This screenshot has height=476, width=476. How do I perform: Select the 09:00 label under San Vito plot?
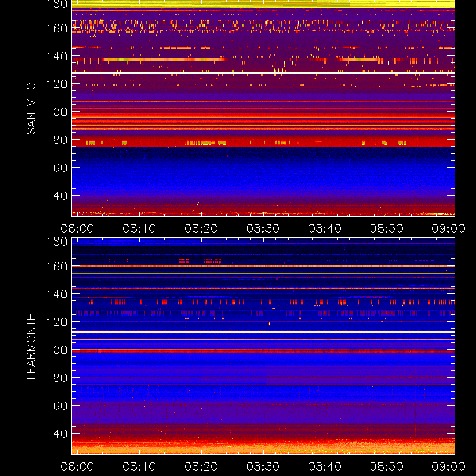point(449,228)
